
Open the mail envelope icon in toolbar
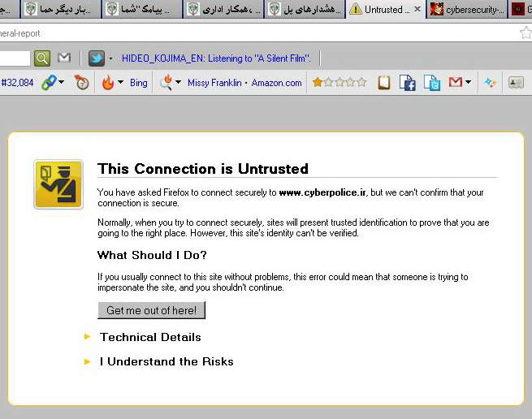coord(65,58)
